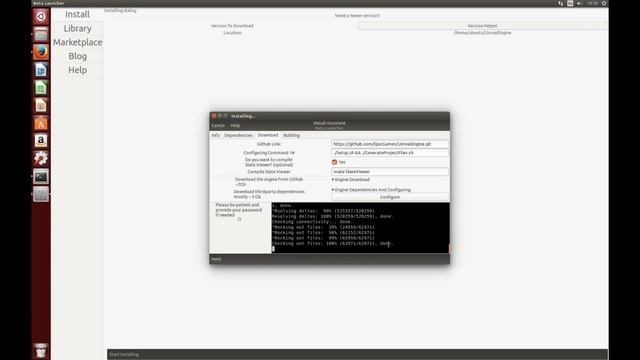This screenshot has height=360, width=640.
Task: Click the grey unknown-app dock icon
Action: tap(41, 194)
